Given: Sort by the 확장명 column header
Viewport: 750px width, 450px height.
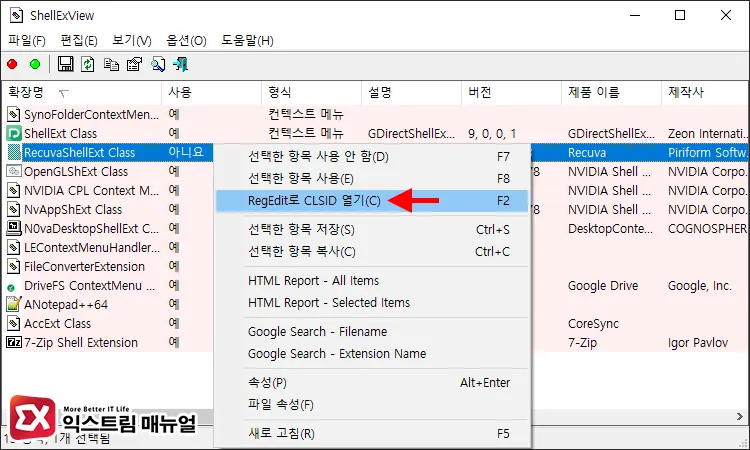Looking at the screenshot, I should tap(40, 93).
